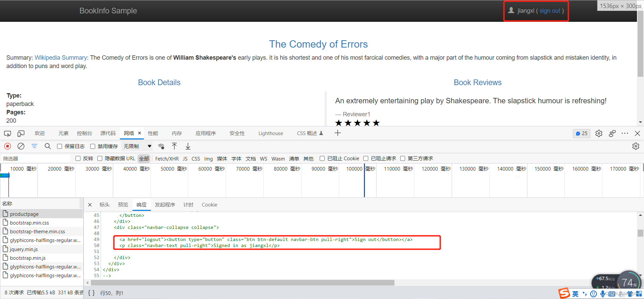The width and height of the screenshot is (644, 299).
Task: Filter requests by JS
Action: pos(185,159)
